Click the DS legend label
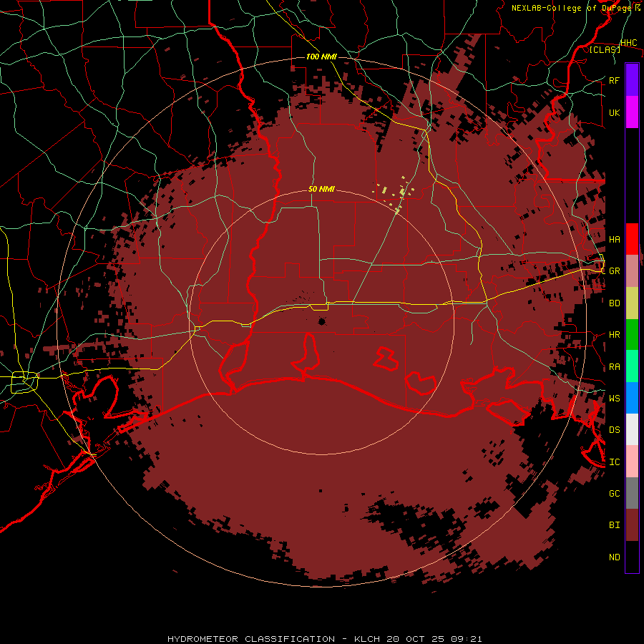 [x=614, y=430]
